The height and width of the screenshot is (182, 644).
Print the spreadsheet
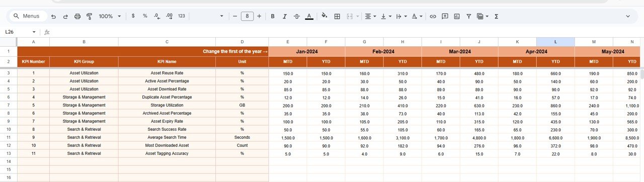[77, 16]
